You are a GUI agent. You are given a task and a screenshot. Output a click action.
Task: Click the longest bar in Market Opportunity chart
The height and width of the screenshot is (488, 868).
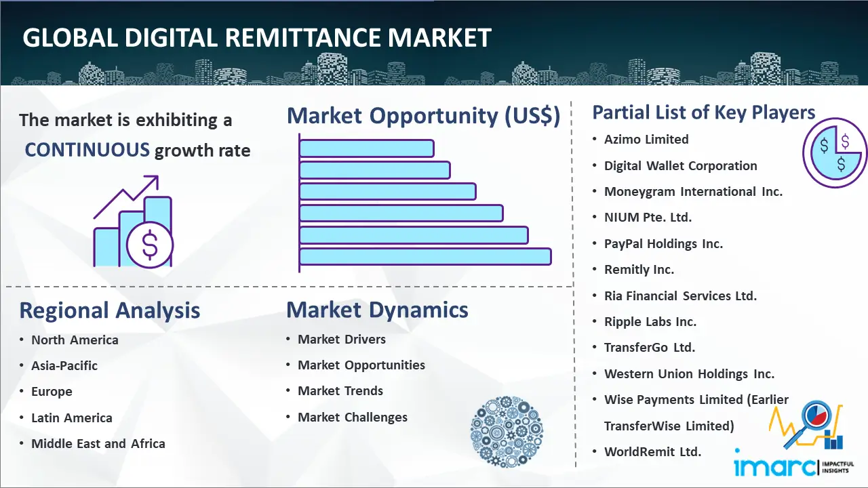[x=425, y=256]
